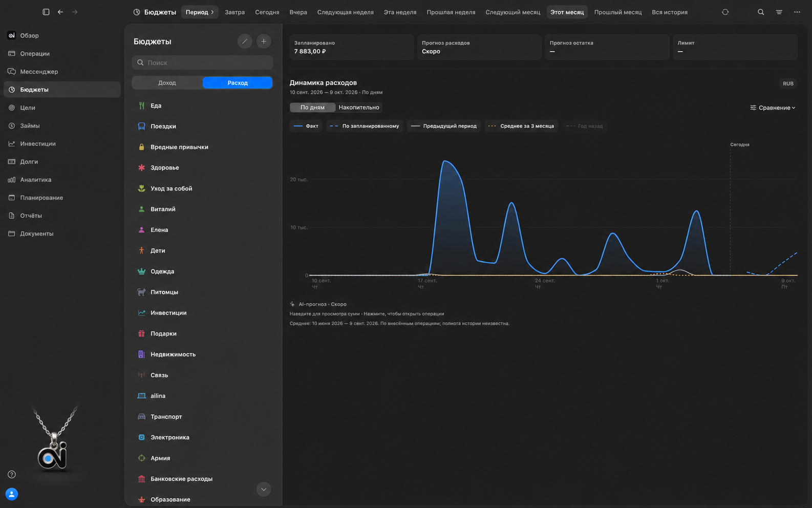Click the Запланировано 7 883,00 ₽ card
This screenshot has height=508, width=812.
tap(351, 47)
